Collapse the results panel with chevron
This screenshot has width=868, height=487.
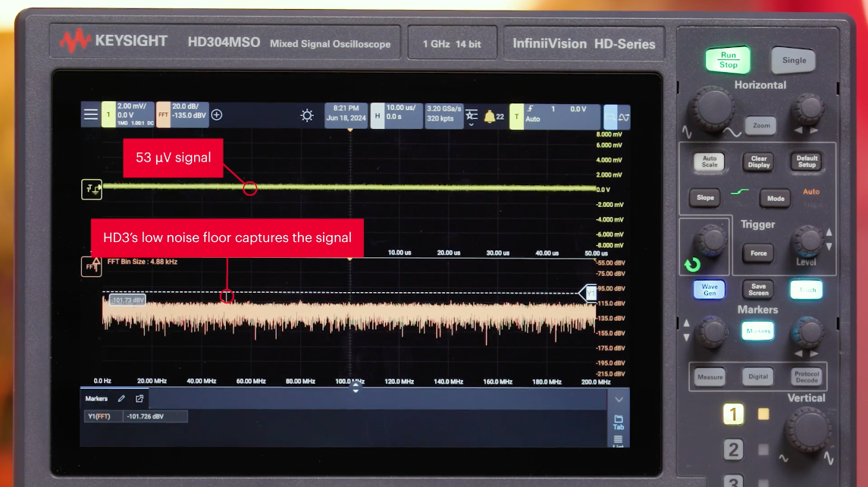point(619,399)
